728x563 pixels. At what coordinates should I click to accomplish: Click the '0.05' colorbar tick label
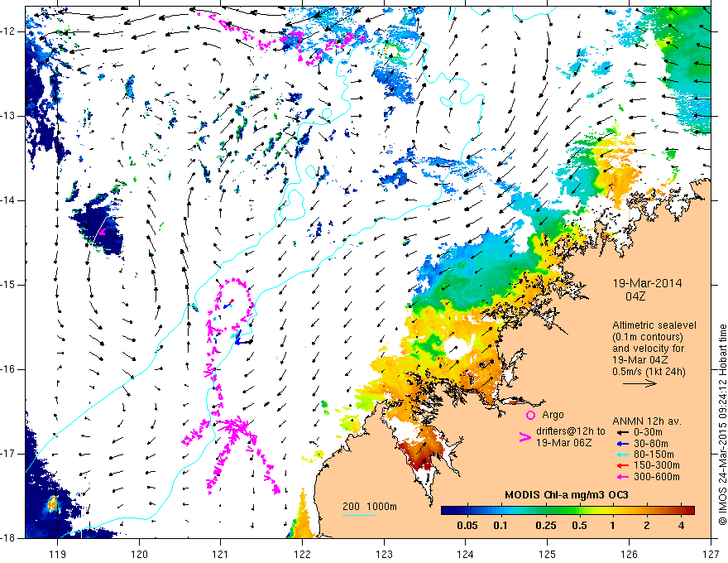467,526
